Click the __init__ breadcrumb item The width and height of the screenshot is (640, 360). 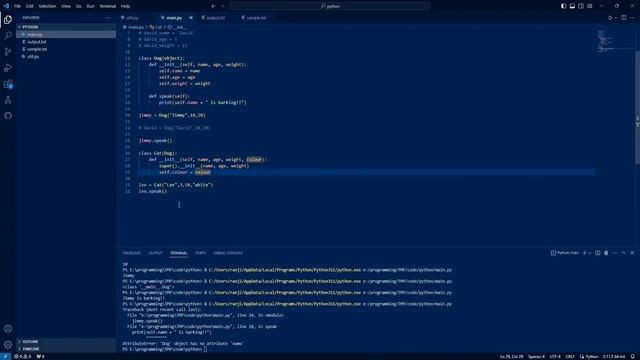pos(177,27)
